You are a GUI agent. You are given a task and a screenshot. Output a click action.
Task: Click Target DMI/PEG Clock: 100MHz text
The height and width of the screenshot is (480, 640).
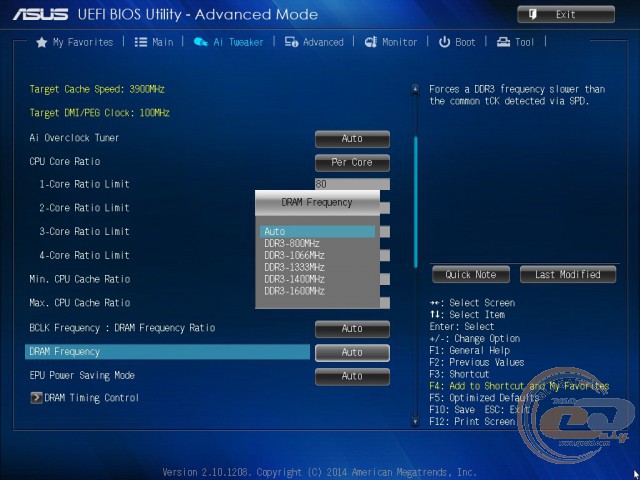100,113
